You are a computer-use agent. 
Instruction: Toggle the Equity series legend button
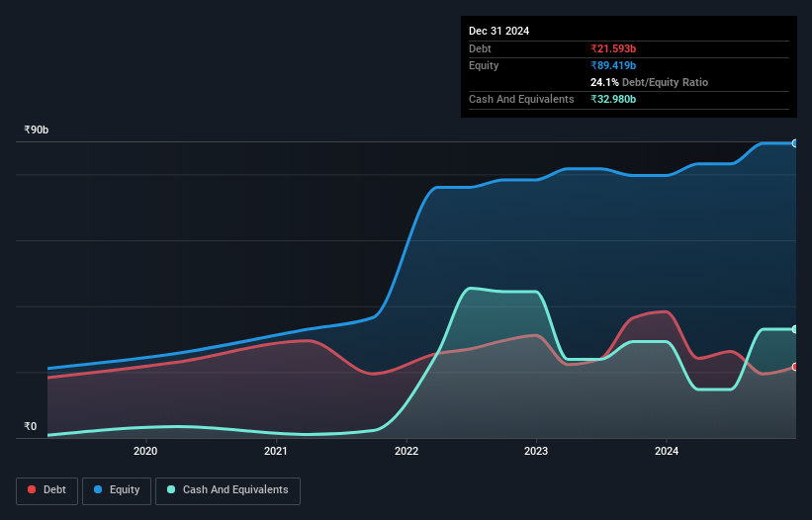117,490
